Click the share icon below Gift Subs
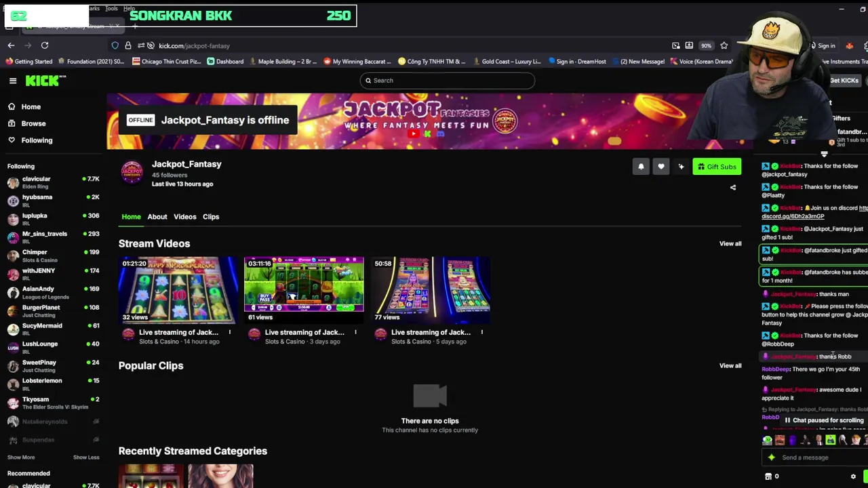The image size is (868, 488). (x=732, y=187)
